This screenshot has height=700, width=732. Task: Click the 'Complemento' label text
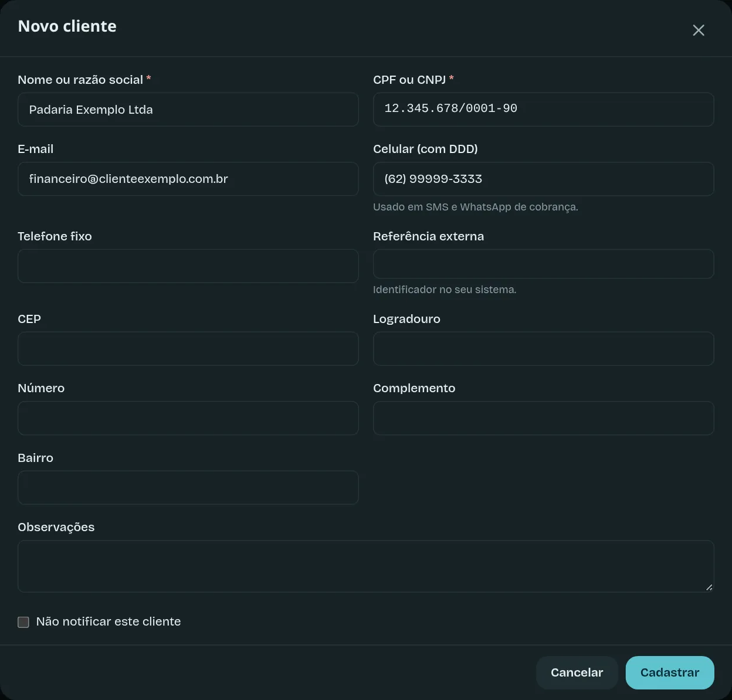tap(414, 388)
